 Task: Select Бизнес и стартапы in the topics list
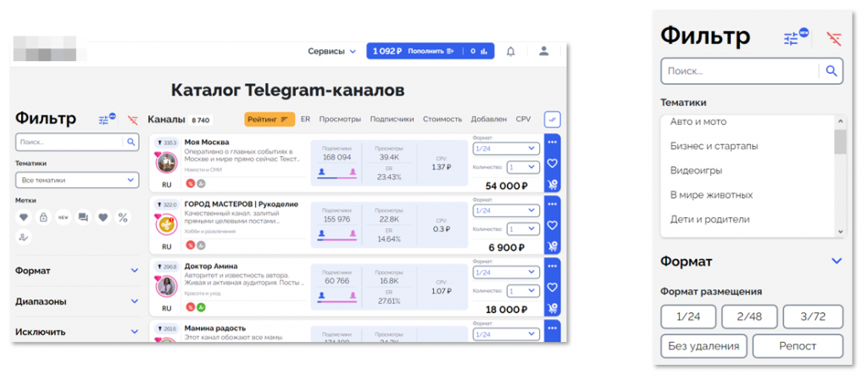coord(714,146)
